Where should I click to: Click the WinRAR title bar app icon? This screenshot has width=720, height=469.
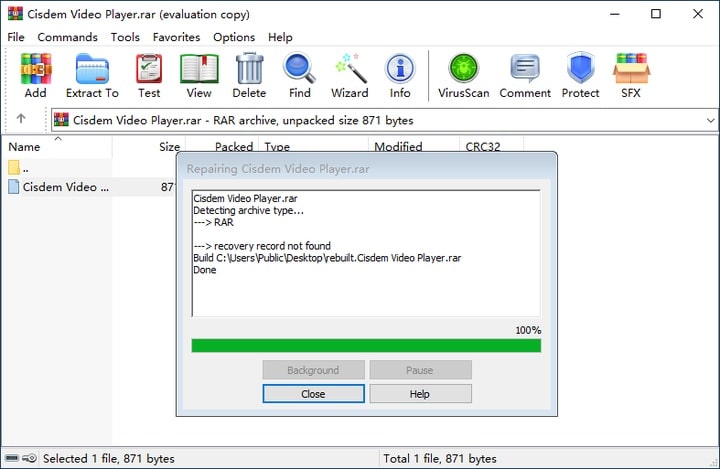click(x=15, y=13)
